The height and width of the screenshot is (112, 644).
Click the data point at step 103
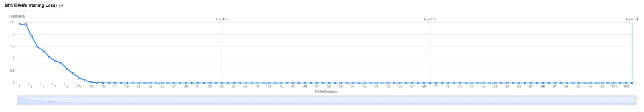coord(626,83)
